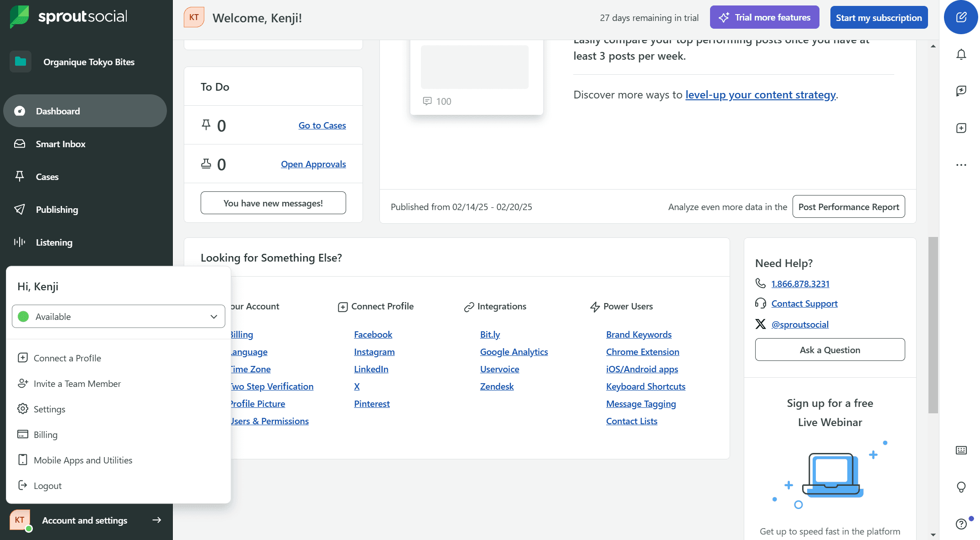980x540 pixels.
Task: Follow the Go to Cases link
Action: point(322,125)
